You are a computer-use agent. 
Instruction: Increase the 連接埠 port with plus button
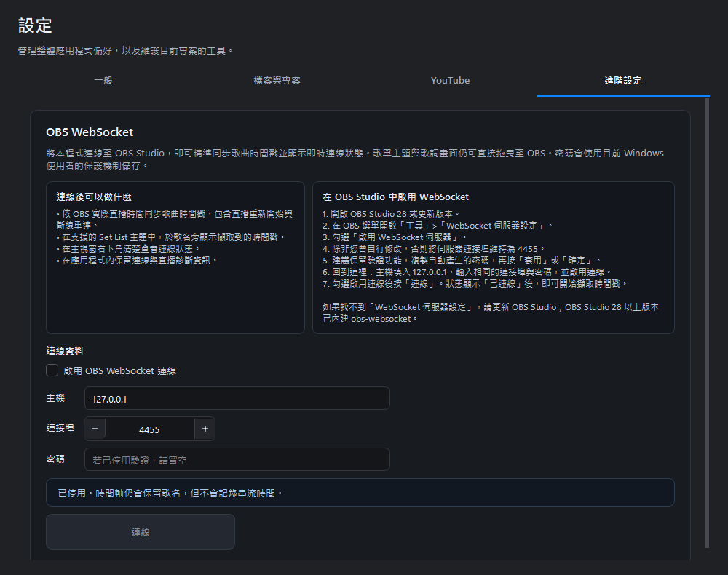[205, 429]
